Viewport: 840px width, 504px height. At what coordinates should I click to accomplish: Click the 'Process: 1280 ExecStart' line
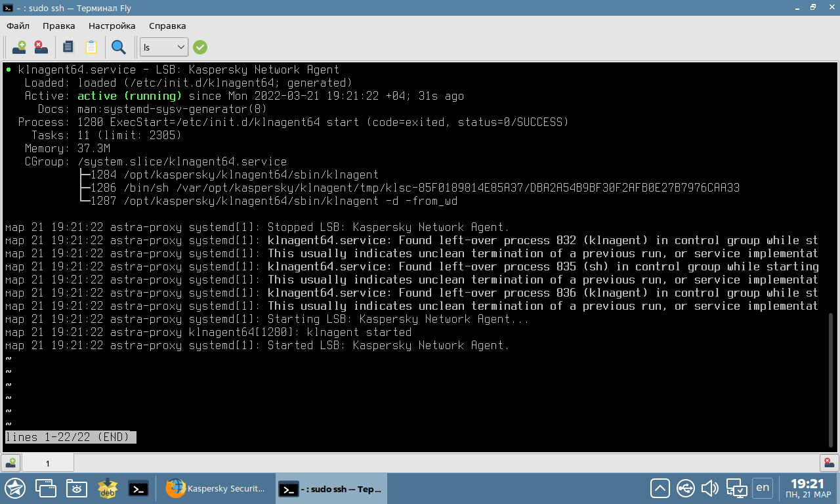point(293,122)
